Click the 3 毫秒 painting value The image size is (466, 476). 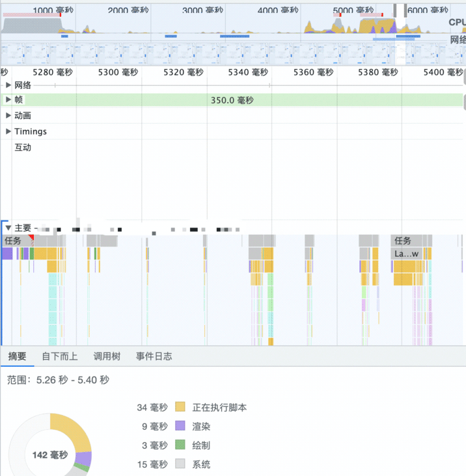[x=155, y=445]
